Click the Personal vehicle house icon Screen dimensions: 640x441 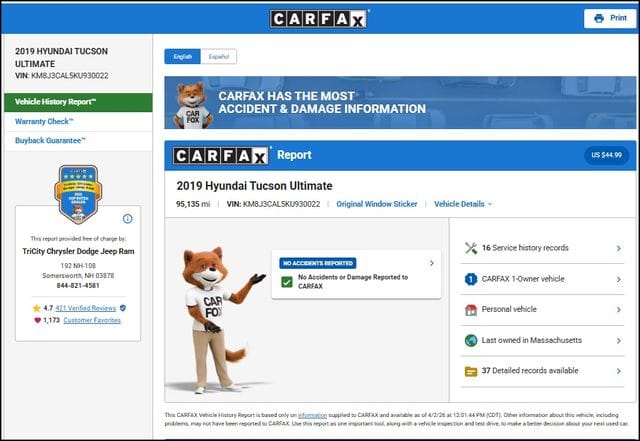tap(470, 309)
